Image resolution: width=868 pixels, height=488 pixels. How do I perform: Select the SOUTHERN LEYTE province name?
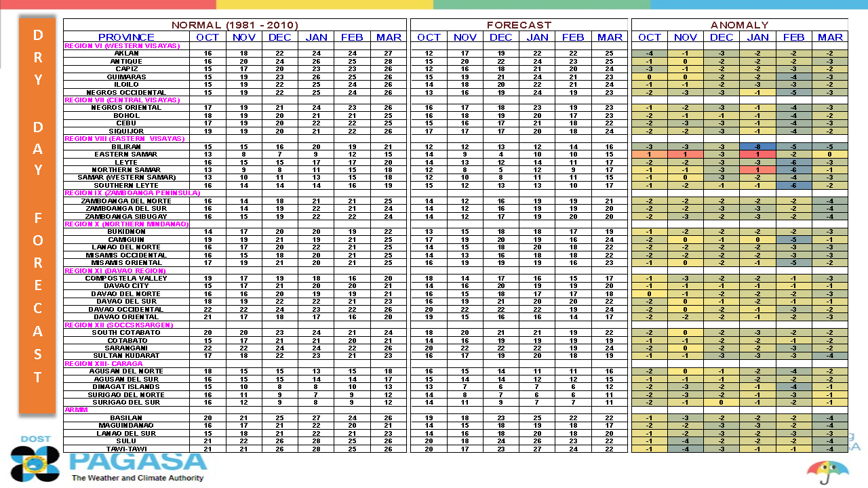(x=126, y=185)
